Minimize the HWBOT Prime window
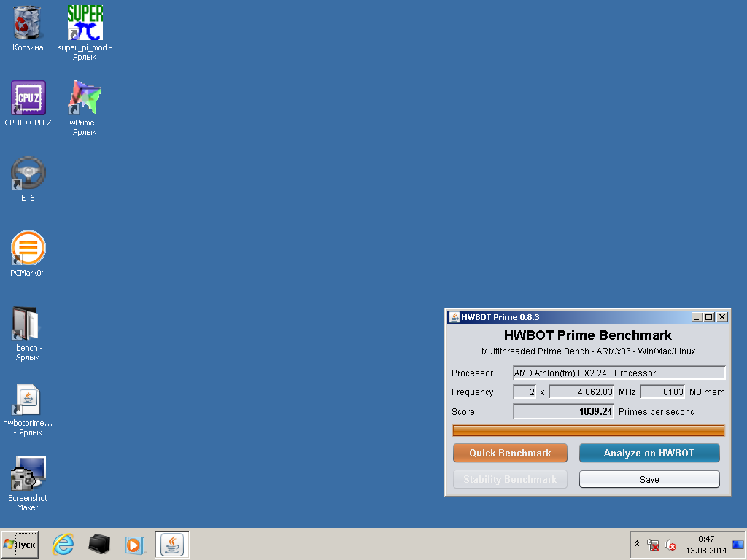747x560 pixels. [697, 317]
